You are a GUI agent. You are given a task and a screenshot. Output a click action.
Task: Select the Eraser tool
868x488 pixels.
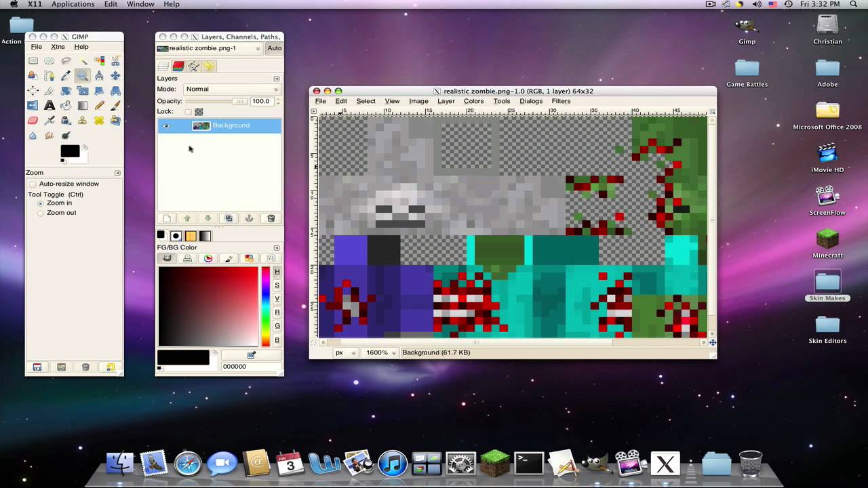pyautogui.click(x=33, y=121)
